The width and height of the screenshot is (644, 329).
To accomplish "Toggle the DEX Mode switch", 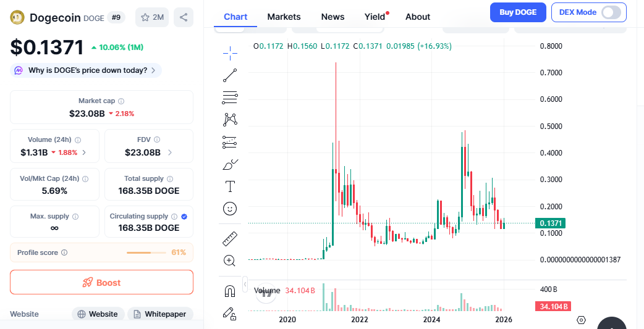I will click(x=611, y=12).
